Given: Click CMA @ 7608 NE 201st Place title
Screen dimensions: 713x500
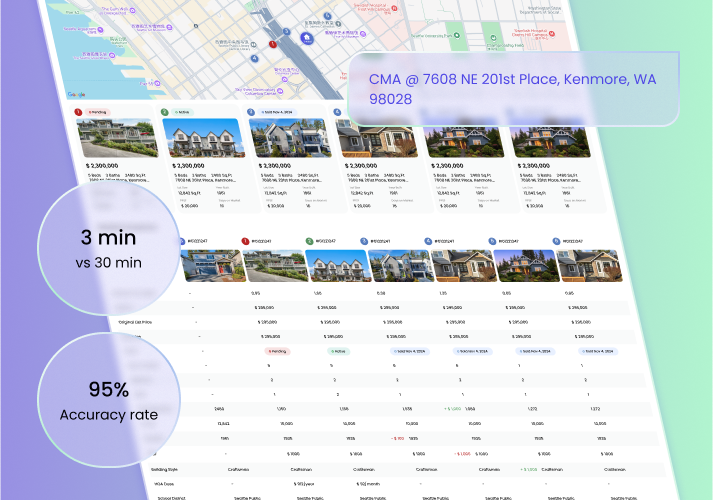Looking at the screenshot, I should [x=512, y=89].
